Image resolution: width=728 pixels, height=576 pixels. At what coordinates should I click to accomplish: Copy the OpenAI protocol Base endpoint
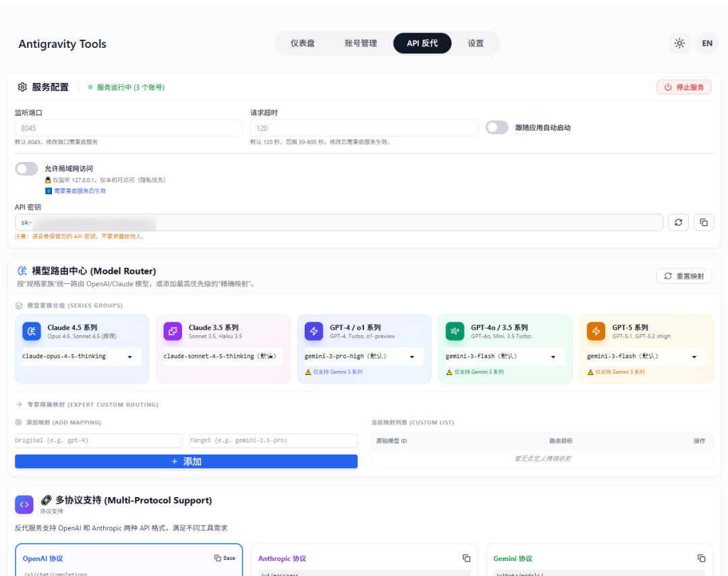[x=224, y=558]
